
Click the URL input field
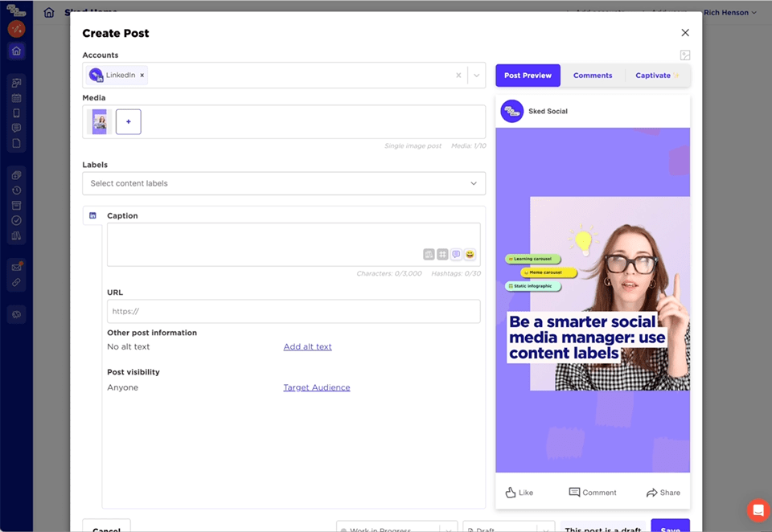294,312
